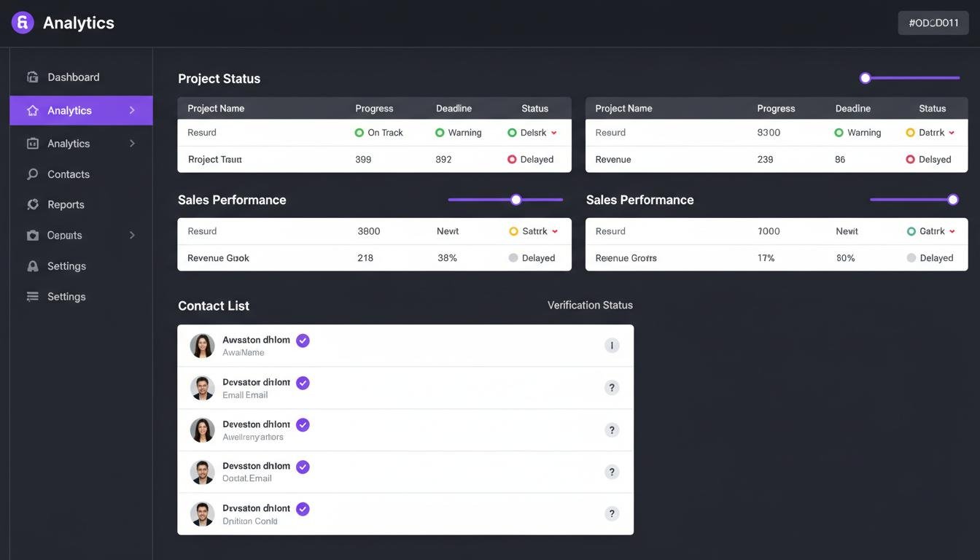This screenshot has width=980, height=560.
Task: Adjust the Project Status slider at top right
Action: tap(866, 78)
